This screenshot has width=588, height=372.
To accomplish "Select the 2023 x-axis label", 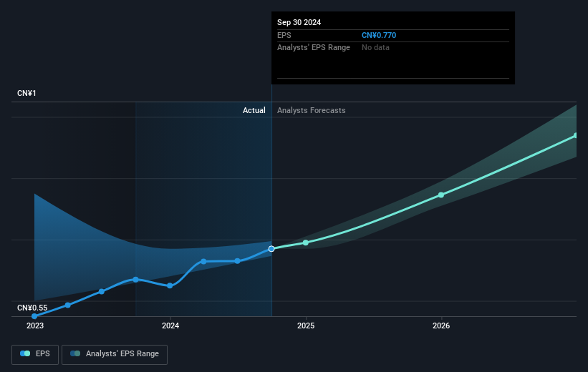I will pos(35,326).
